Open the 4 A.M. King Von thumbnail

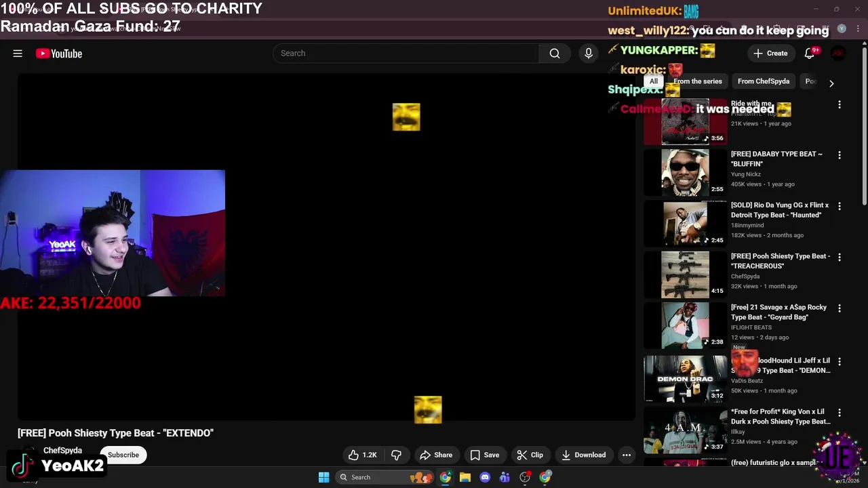point(685,430)
